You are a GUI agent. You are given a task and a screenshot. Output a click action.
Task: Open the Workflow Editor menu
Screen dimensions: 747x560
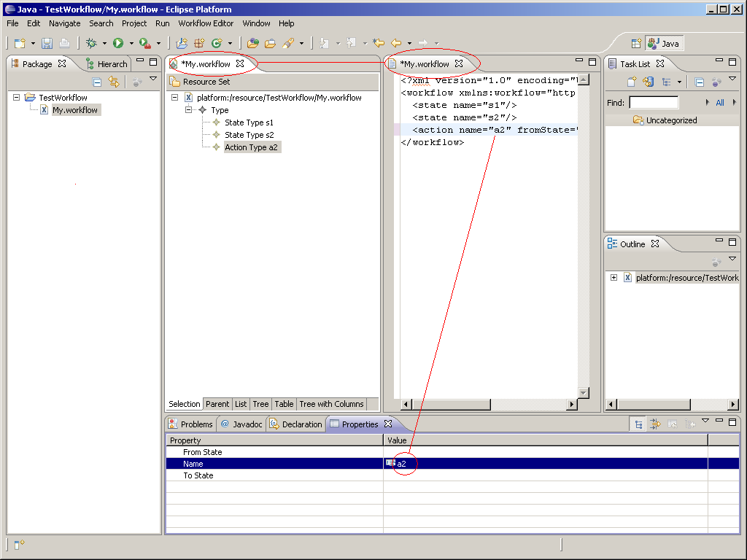click(x=206, y=23)
